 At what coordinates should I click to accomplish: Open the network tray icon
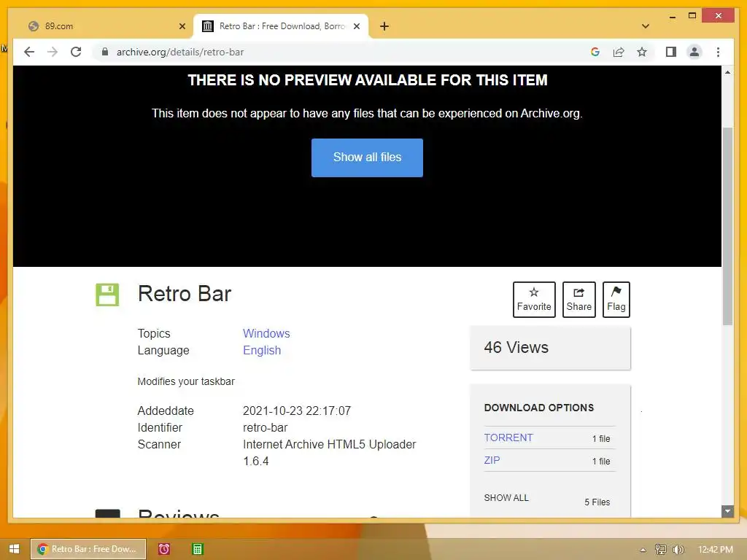(x=660, y=550)
